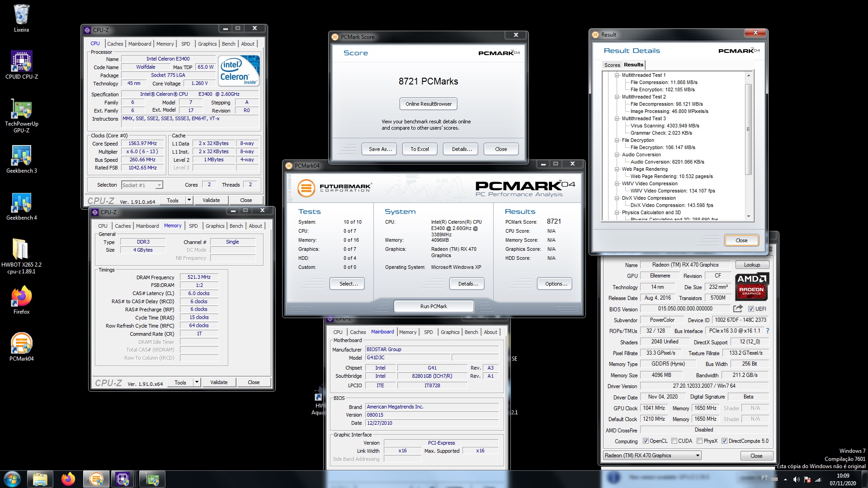Screen dimensions: 868x488
Task: Click the Futuremark logo in PCMark04
Action: click(x=335, y=188)
